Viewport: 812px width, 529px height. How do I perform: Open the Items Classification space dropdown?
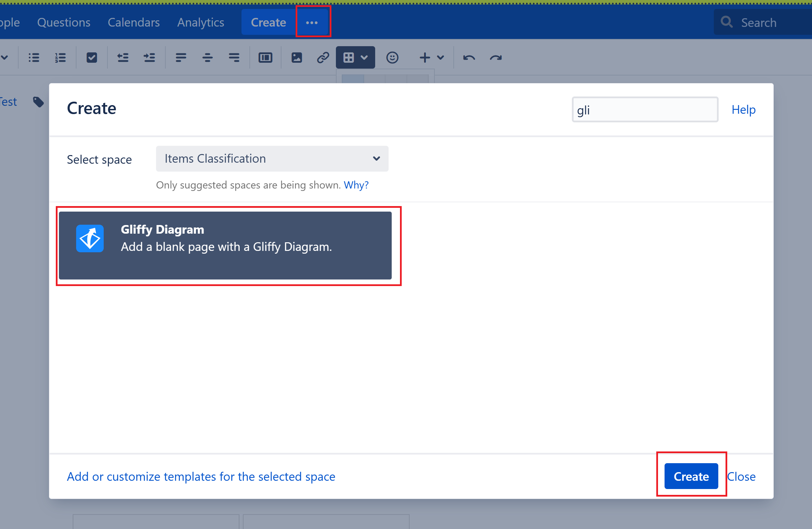click(272, 159)
